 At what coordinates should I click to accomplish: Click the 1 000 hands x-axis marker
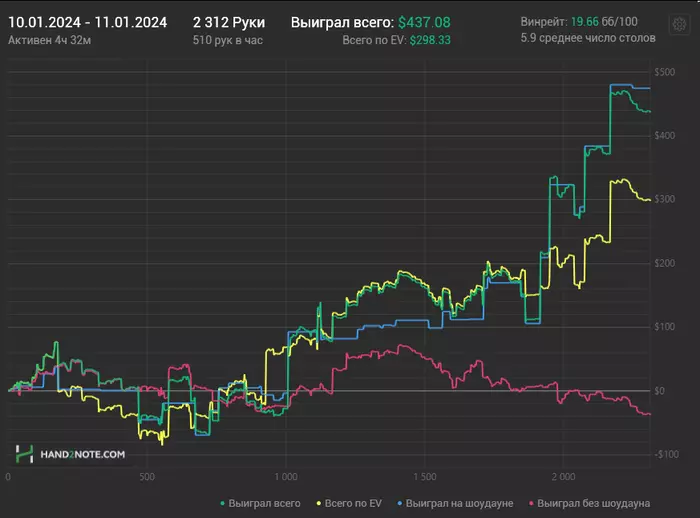(286, 477)
